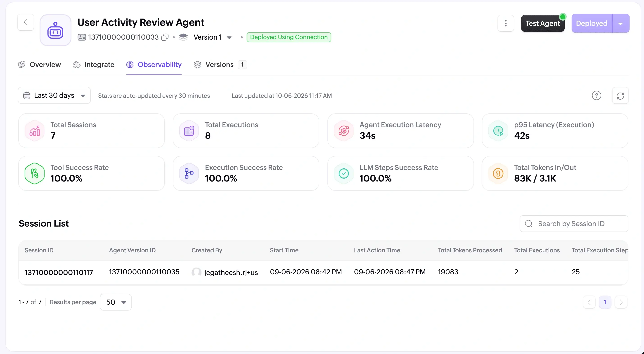Change results per page from 50
This screenshot has height=354, width=644.
pos(116,302)
